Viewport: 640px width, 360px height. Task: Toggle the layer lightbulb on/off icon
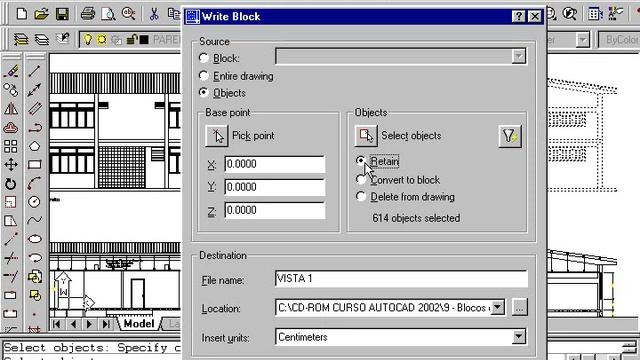pyautogui.click(x=87, y=40)
